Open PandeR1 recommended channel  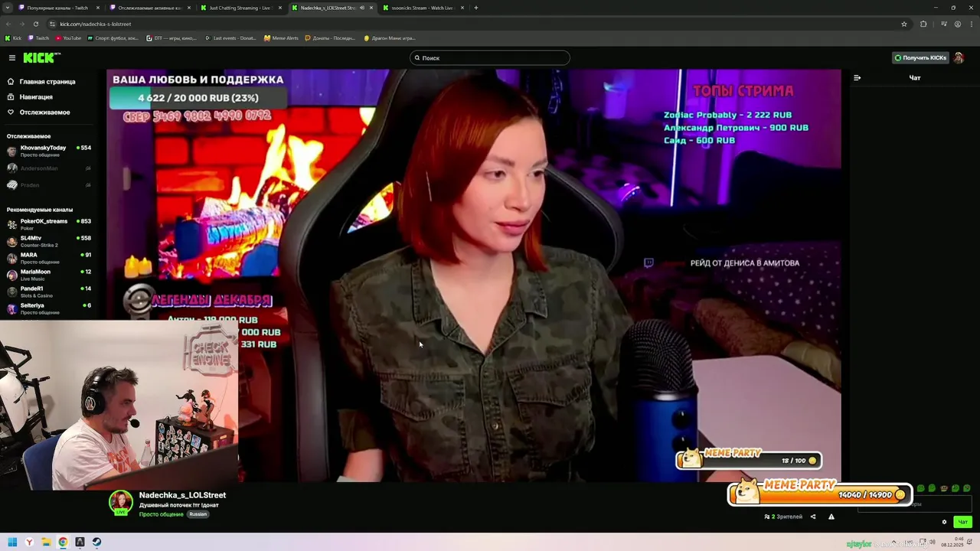(49, 292)
